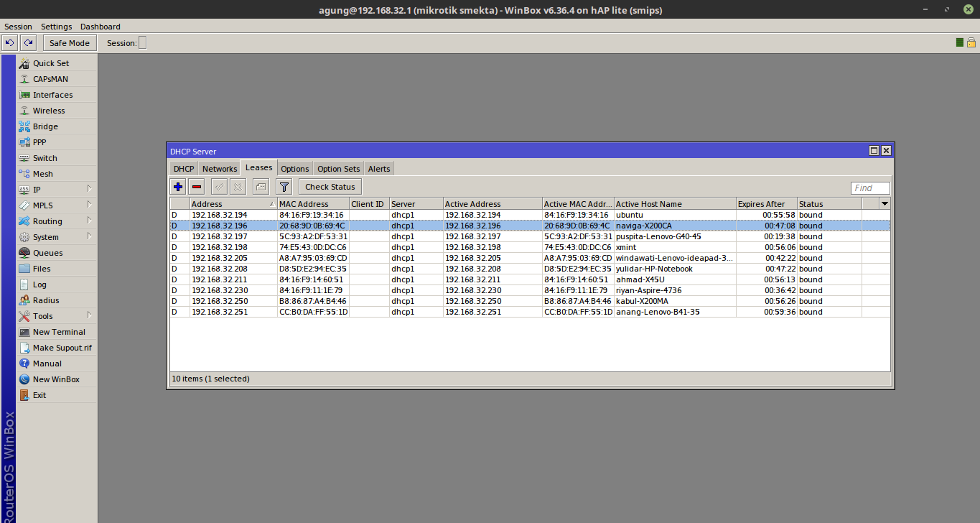
Task: Switch to the Alerts tab
Action: point(379,169)
